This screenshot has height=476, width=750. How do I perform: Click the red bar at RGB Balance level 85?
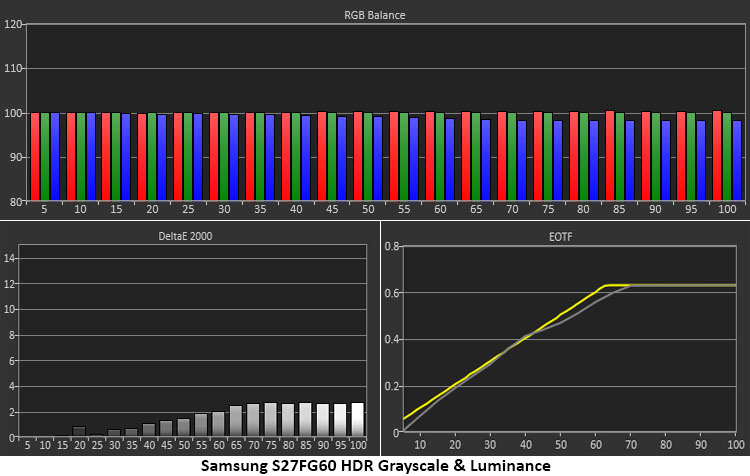coord(610,155)
